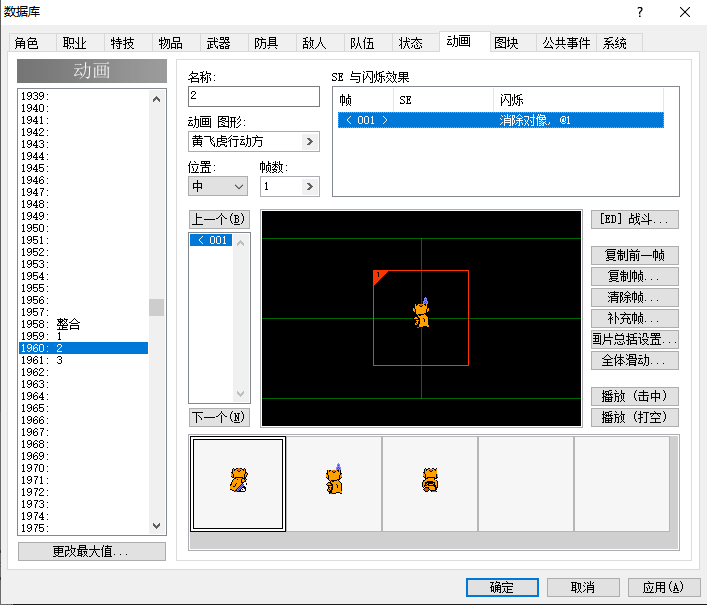Click 更改最大值... button
The height and width of the screenshot is (605, 707).
coord(92,551)
